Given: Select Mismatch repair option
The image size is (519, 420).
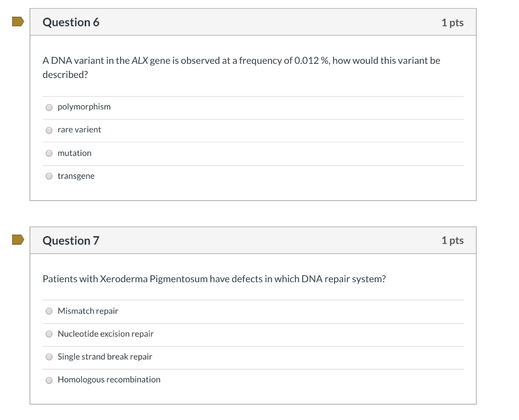Looking at the screenshot, I should (x=49, y=311).
